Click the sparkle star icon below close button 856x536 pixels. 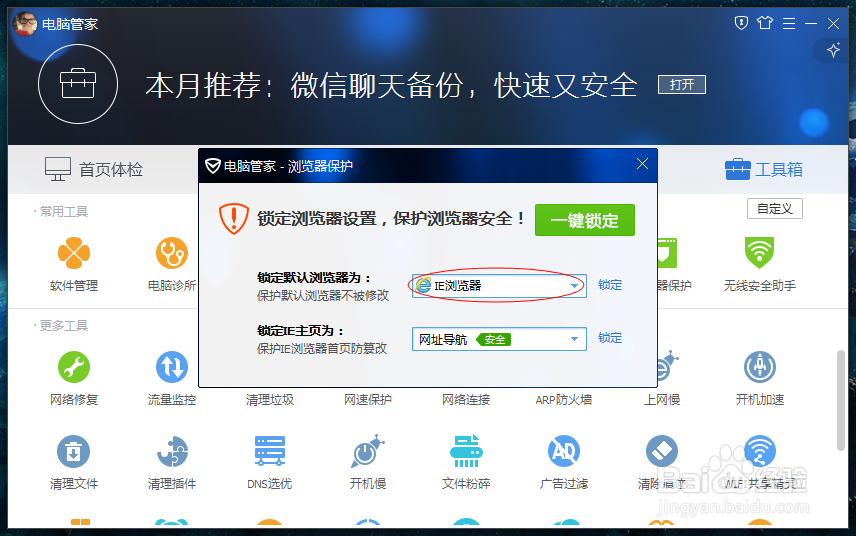(833, 51)
